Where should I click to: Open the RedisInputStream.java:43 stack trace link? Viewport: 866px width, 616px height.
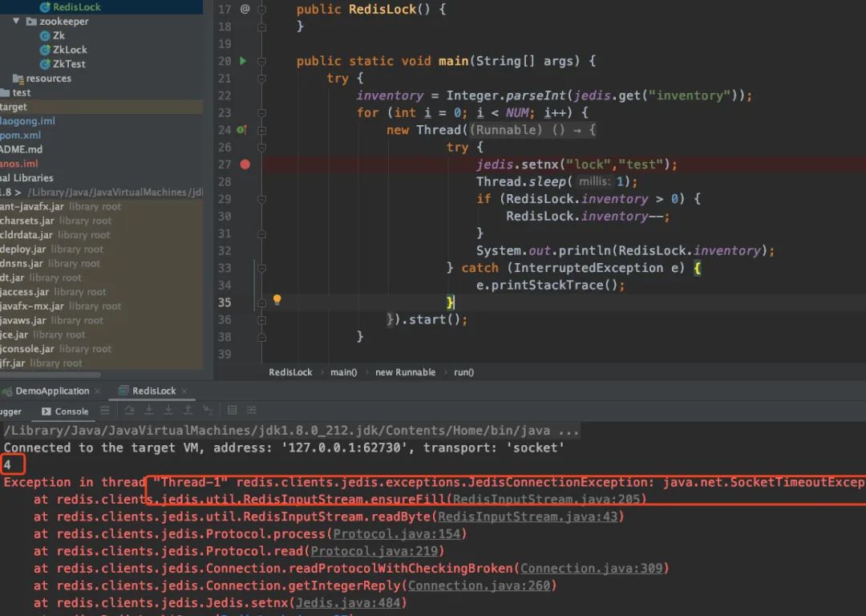click(528, 517)
